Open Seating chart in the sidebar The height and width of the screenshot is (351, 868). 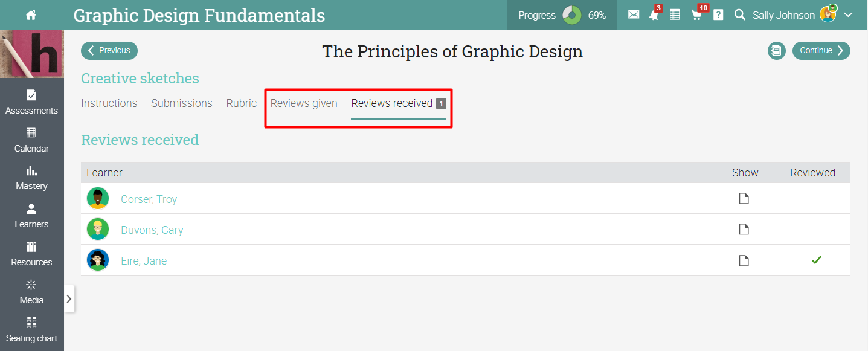pyautogui.click(x=31, y=330)
